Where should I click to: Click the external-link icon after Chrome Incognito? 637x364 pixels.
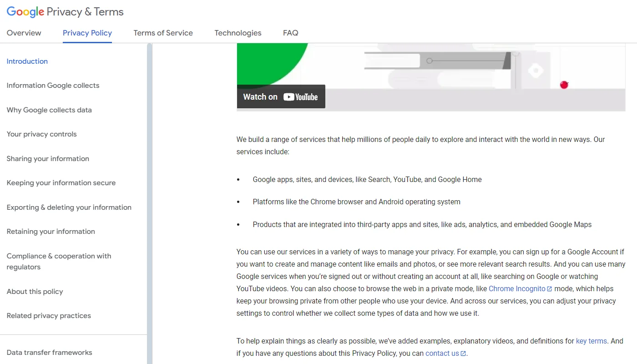(550, 288)
